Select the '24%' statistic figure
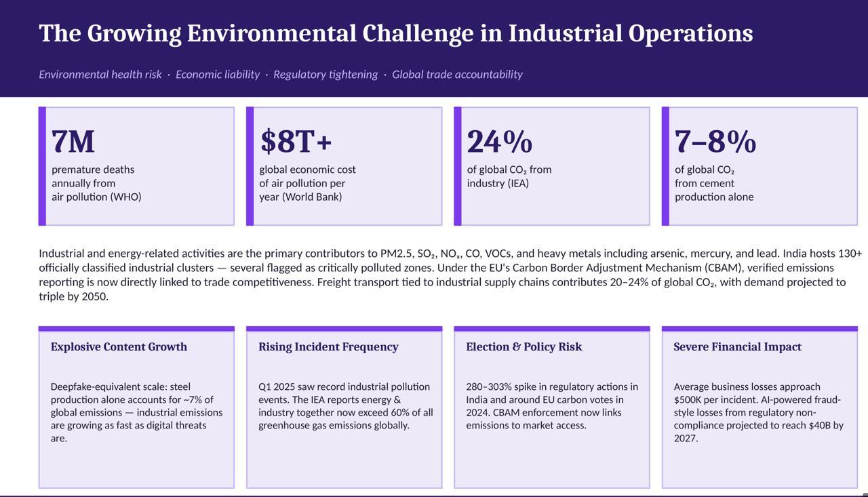Image resolution: width=868 pixels, height=497 pixels. tap(499, 142)
